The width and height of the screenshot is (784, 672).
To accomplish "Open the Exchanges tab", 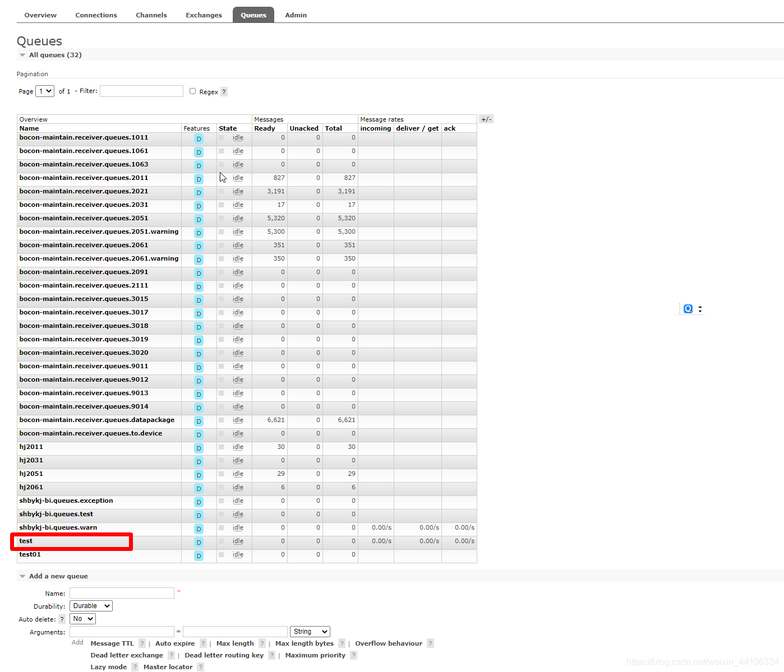I will point(204,15).
